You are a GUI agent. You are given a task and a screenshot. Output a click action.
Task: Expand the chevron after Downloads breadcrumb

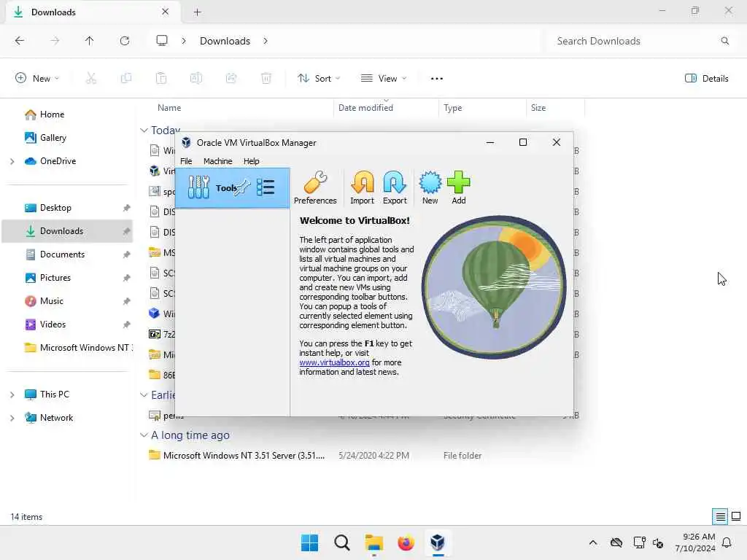pyautogui.click(x=266, y=41)
